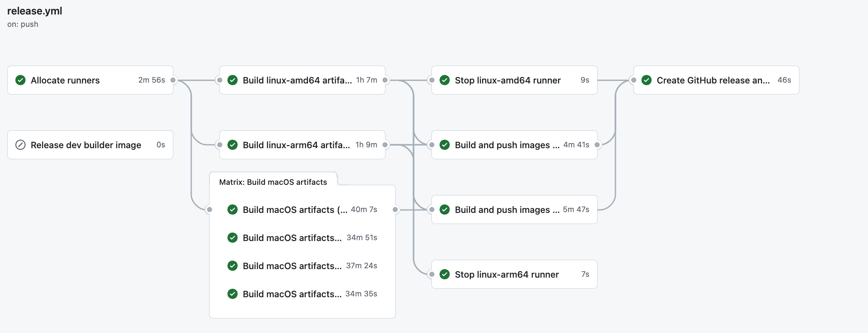This screenshot has height=333, width=868.
Task: Click the 1h 9m duration on linux-arm64 build
Action: tap(366, 145)
